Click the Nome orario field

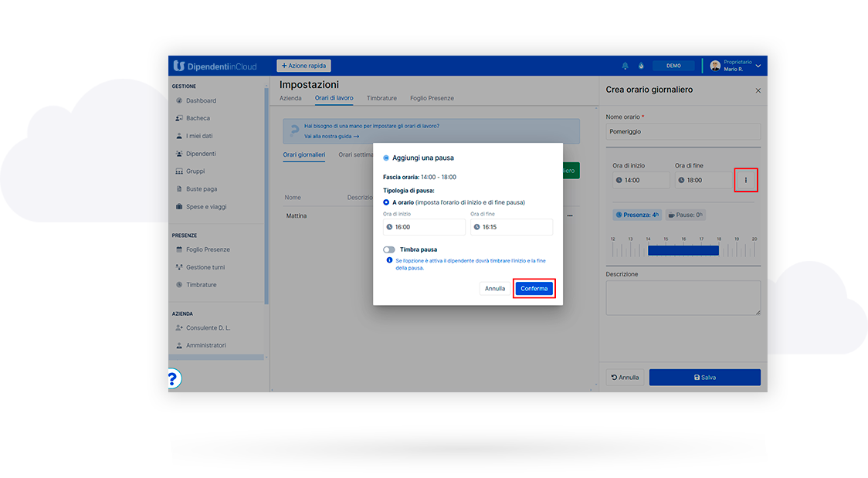[683, 132]
